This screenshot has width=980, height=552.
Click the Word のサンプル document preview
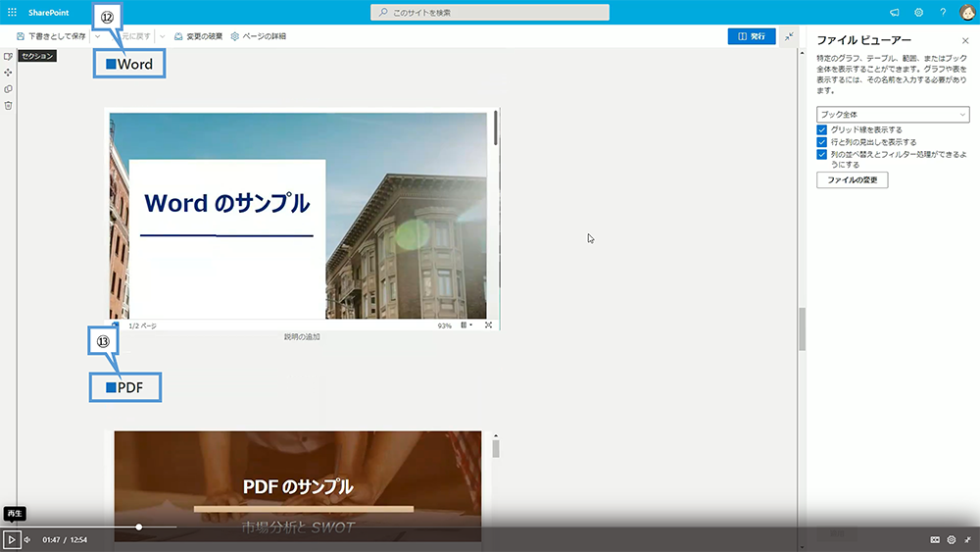pos(298,216)
